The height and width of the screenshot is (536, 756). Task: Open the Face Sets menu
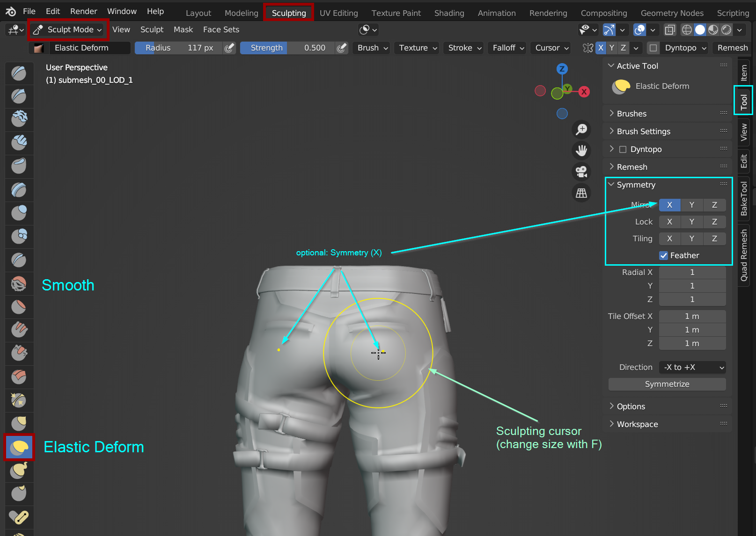click(221, 30)
